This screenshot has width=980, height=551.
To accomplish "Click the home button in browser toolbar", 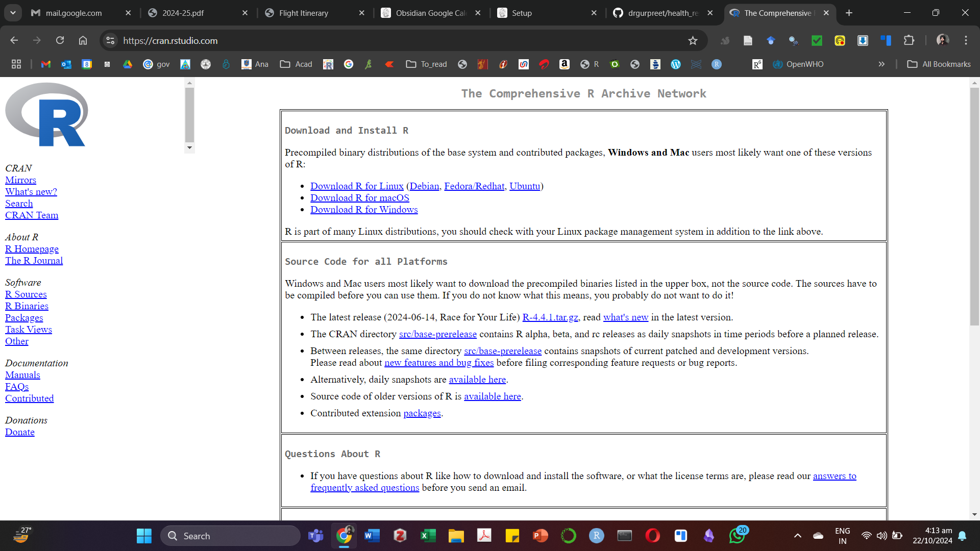I will pos(83,40).
